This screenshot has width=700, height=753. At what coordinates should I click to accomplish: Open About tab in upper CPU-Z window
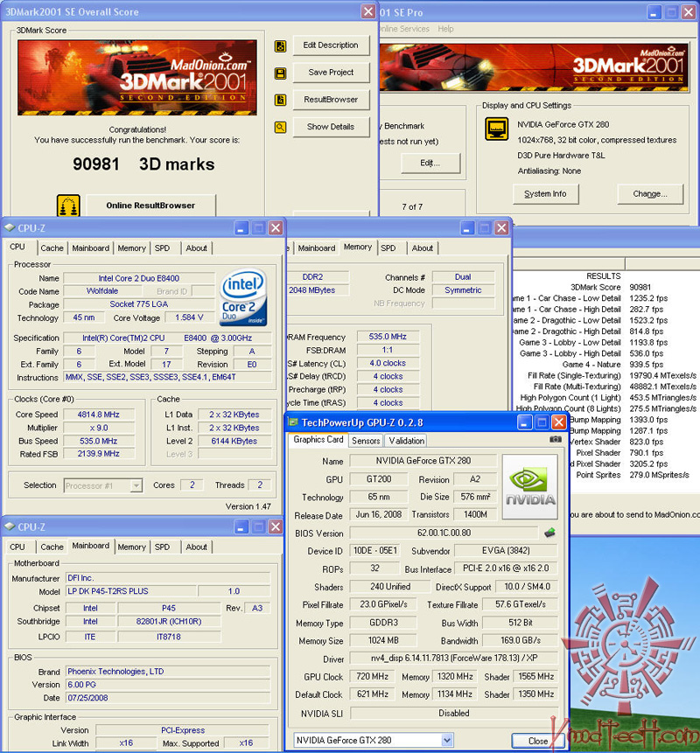[x=197, y=248]
